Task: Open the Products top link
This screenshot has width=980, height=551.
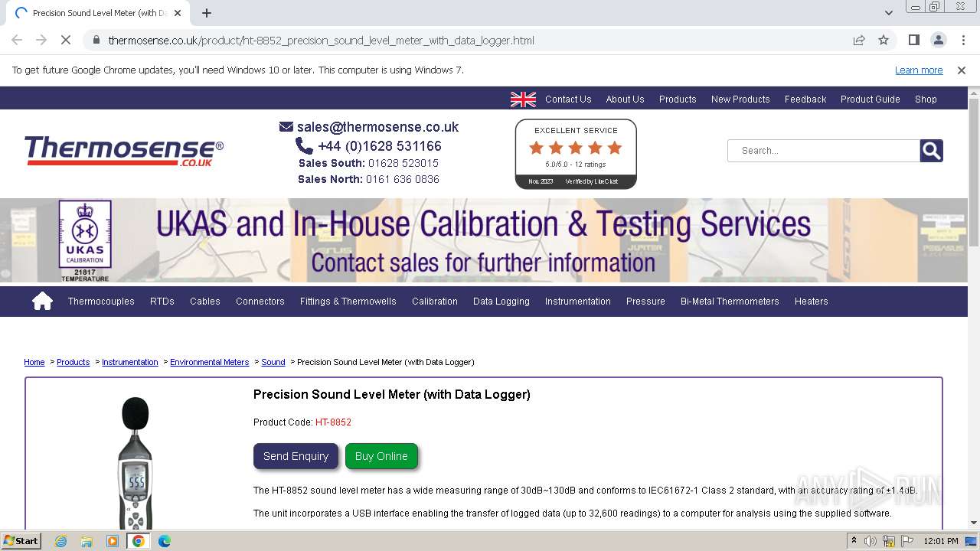Action: click(678, 99)
